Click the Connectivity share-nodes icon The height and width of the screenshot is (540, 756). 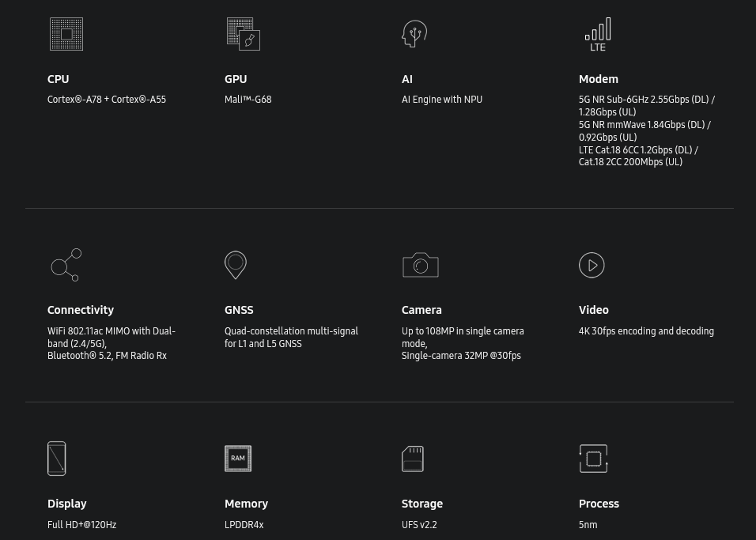tap(66, 265)
